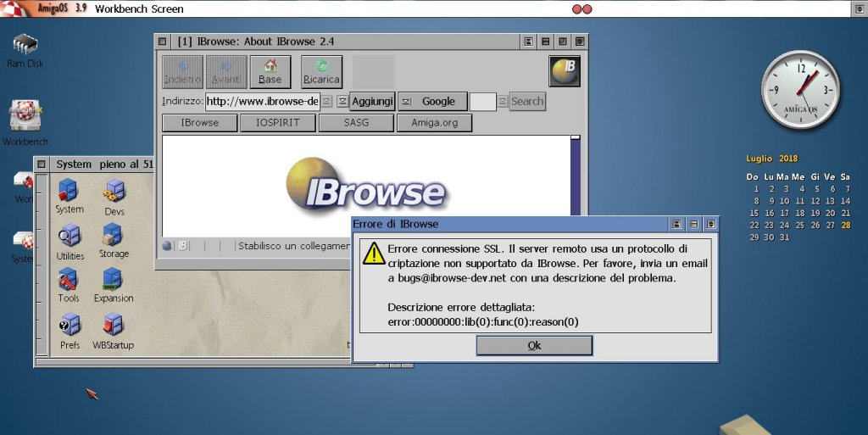Expand the dropdown arrow left of the Search button
This screenshot has width=868, height=435.
(503, 102)
